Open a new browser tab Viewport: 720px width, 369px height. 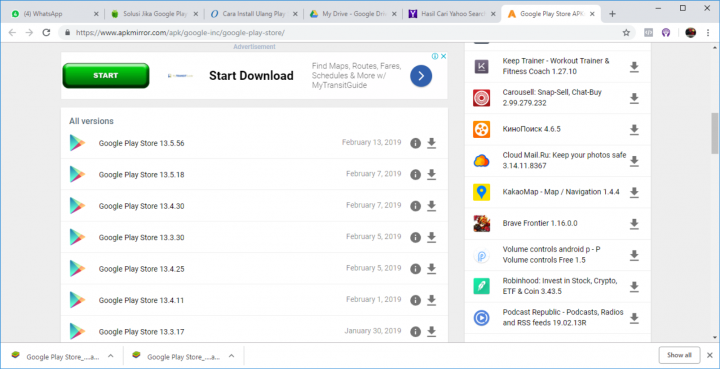(x=612, y=14)
